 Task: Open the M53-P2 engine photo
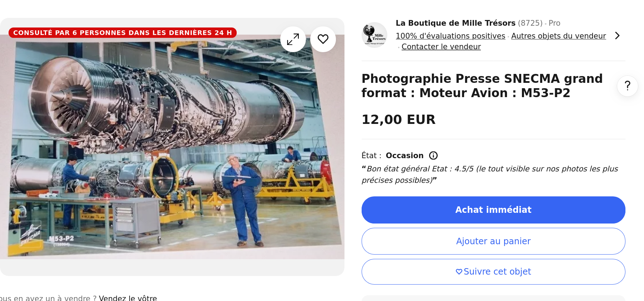(x=172, y=146)
